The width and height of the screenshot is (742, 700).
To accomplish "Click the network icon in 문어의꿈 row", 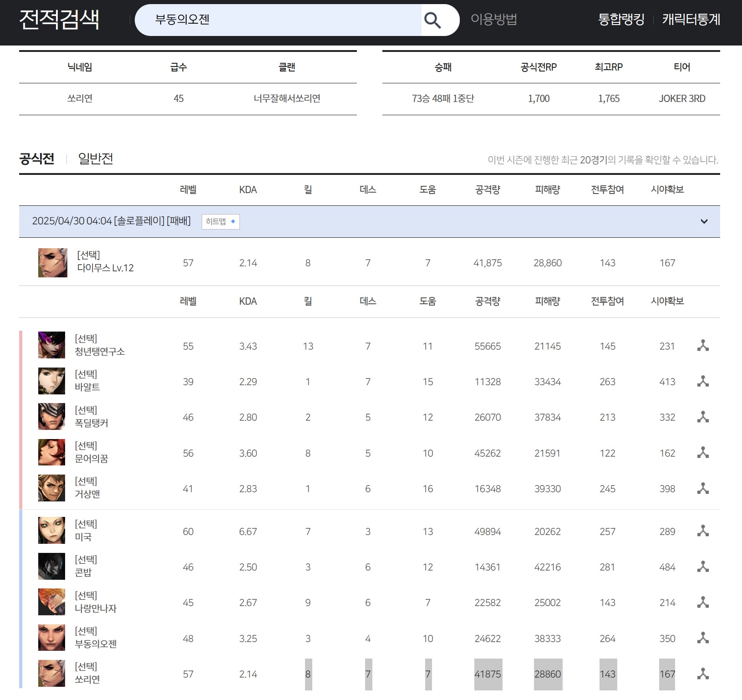I will (x=703, y=453).
